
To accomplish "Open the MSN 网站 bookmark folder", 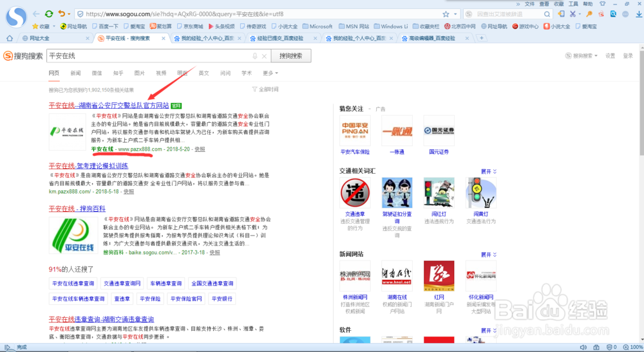I will click(354, 26).
